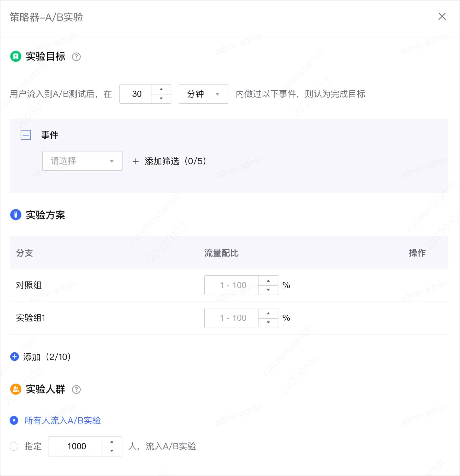This screenshot has height=476, width=460.
Task: Decrease the 1000 people count stepper
Action: [x=112, y=451]
